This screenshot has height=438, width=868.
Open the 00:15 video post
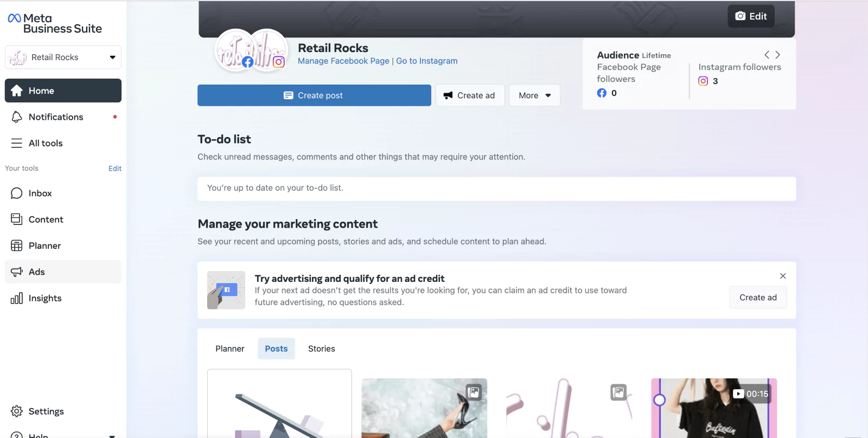(x=714, y=408)
